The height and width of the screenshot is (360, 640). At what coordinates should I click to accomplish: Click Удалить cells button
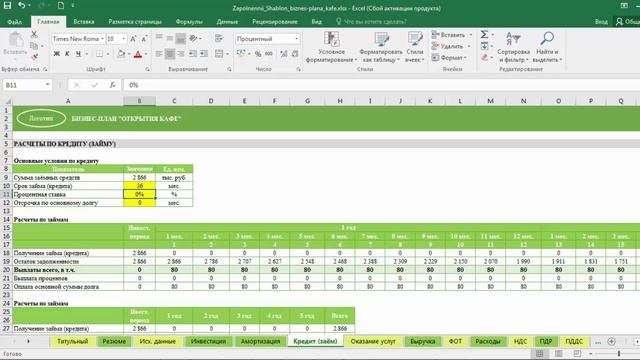pos(448,46)
